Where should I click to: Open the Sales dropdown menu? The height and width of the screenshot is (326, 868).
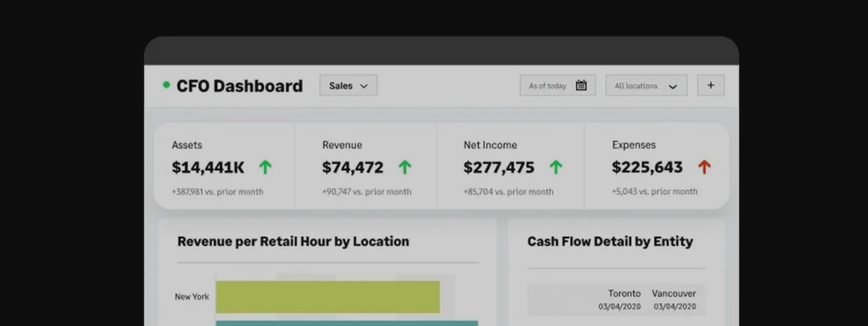click(348, 85)
